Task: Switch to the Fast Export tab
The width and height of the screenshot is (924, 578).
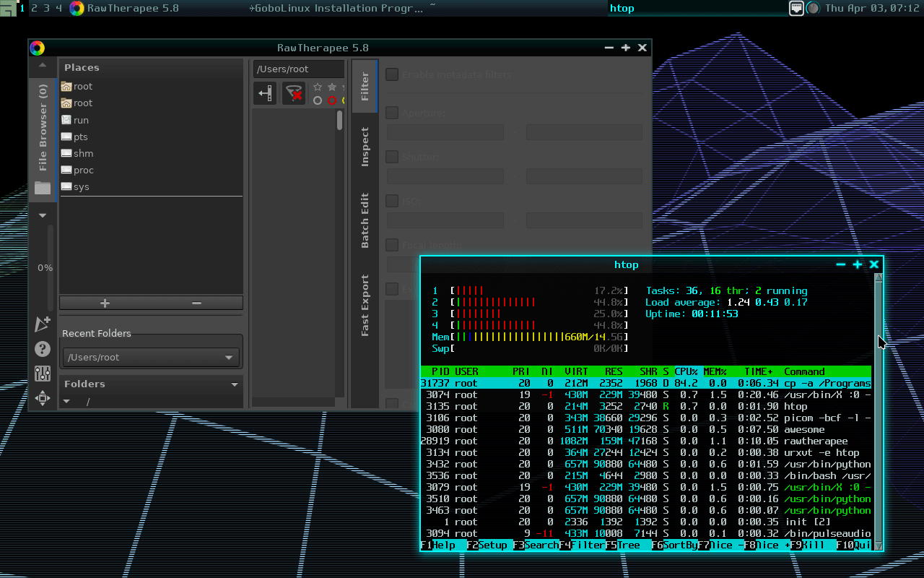Action: pyautogui.click(x=365, y=305)
